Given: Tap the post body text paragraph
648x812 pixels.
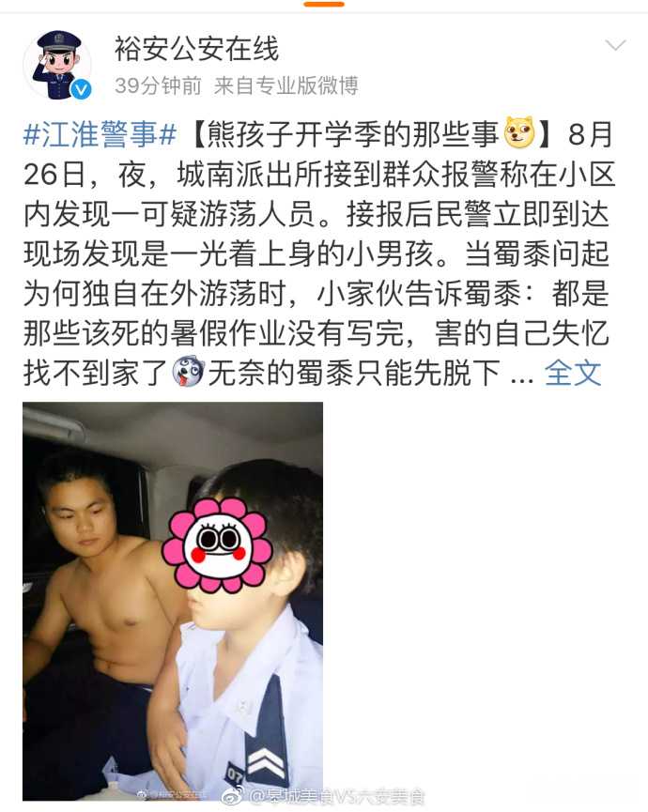Looking at the screenshot, I should [x=318, y=253].
